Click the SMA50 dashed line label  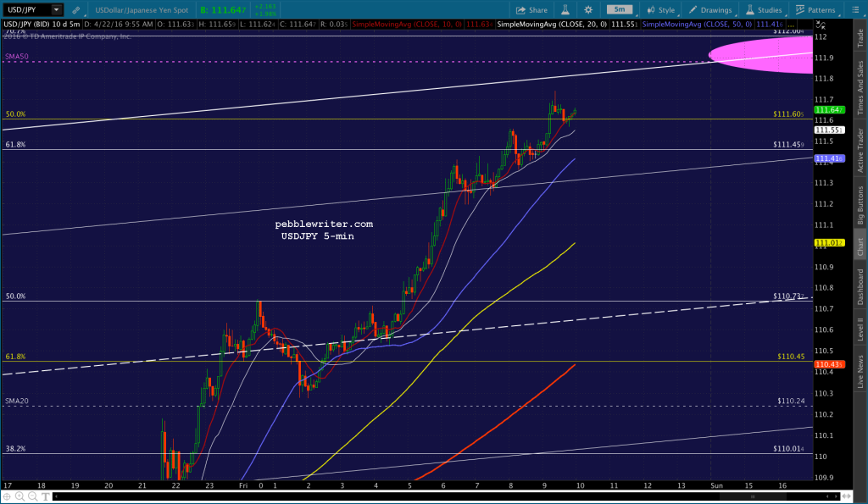coord(17,57)
